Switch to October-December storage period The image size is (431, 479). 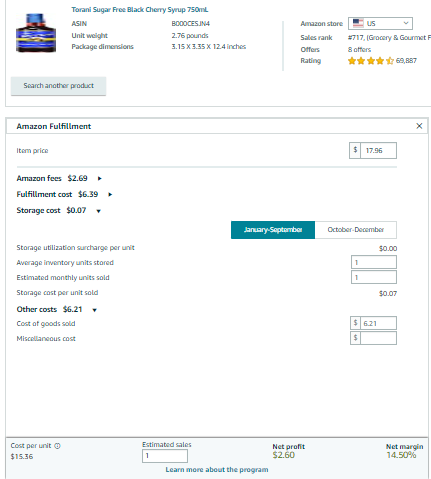click(x=356, y=230)
